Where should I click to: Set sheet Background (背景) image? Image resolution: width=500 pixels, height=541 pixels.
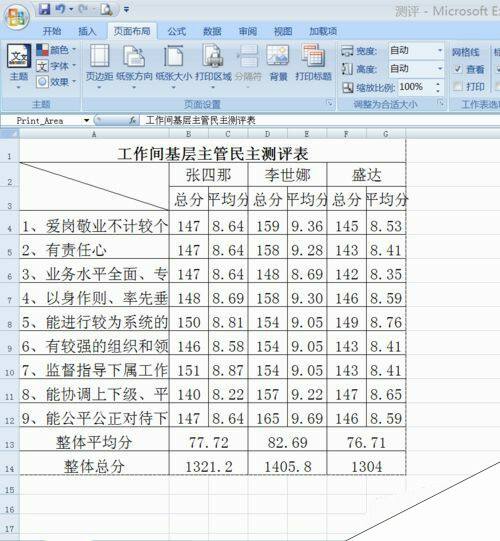278,64
